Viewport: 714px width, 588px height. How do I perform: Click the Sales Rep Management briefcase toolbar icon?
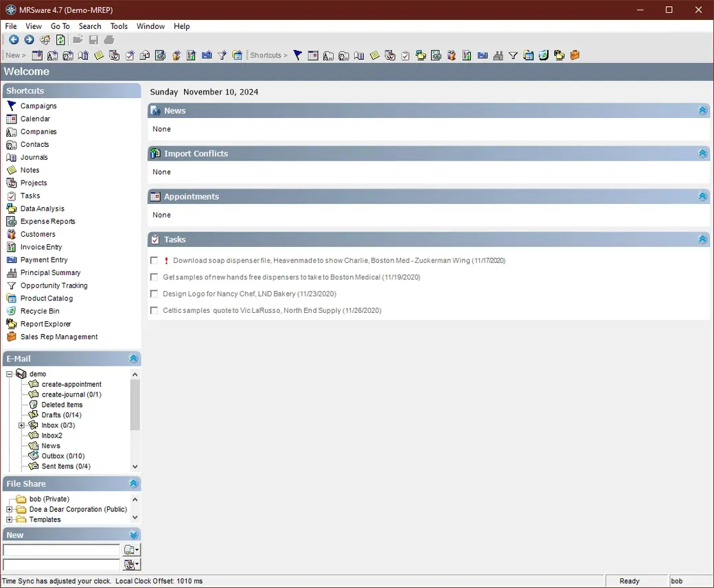[575, 56]
